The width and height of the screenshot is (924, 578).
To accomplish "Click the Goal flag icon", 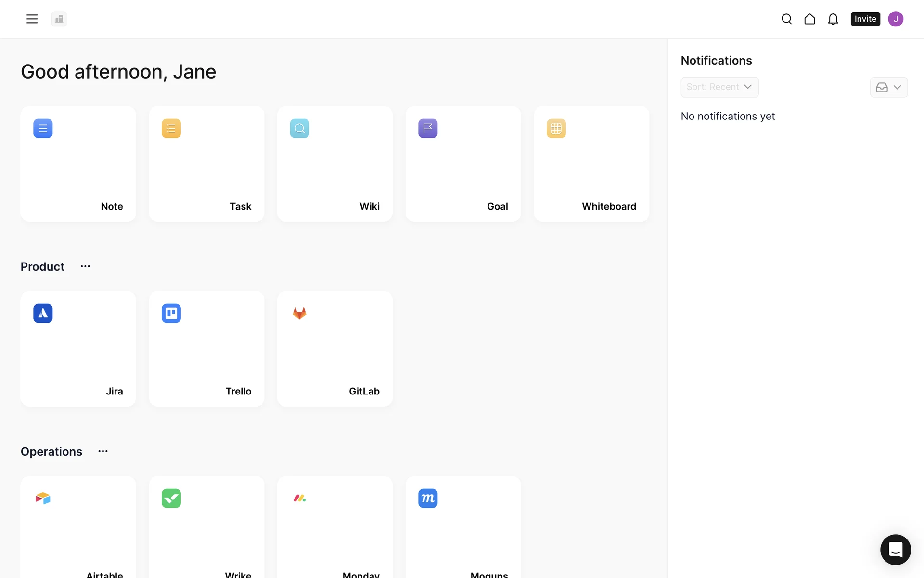I will pos(427,129).
